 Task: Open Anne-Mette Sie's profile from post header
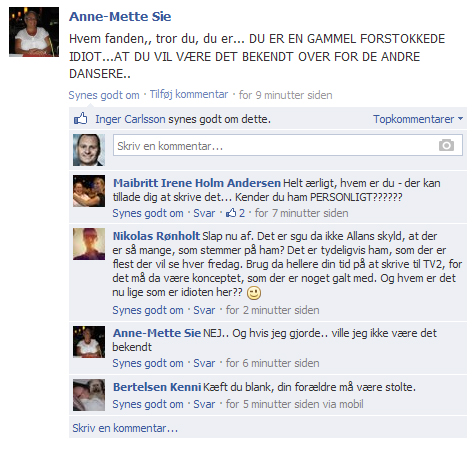tap(120, 16)
